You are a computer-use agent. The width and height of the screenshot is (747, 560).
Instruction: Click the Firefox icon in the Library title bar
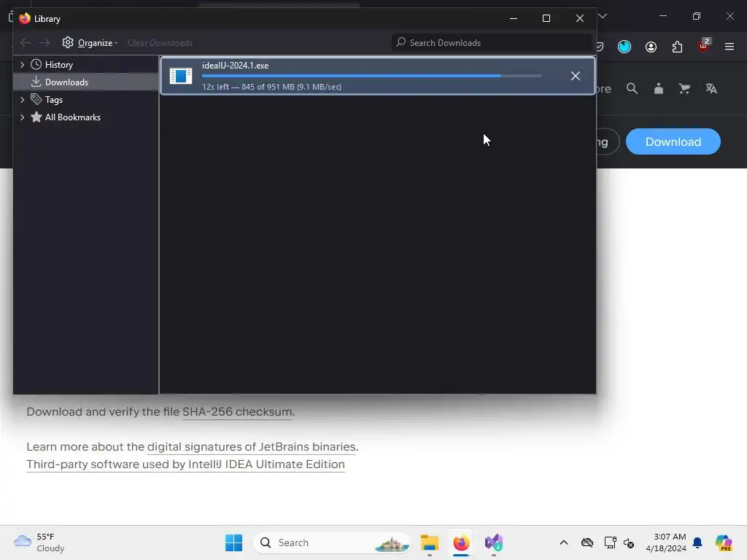(25, 18)
